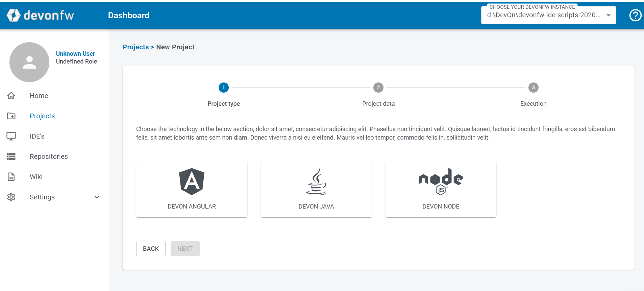
Task: Open Repositories from the sidebar menu
Action: pyautogui.click(x=49, y=156)
